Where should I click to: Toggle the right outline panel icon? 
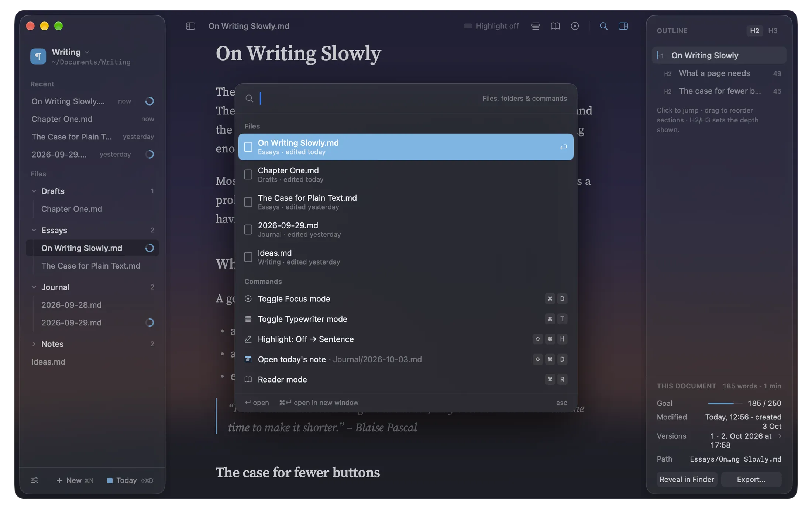click(x=623, y=26)
